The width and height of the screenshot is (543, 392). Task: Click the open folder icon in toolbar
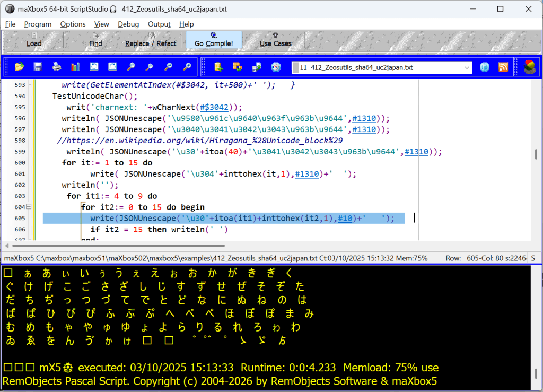[20, 67]
